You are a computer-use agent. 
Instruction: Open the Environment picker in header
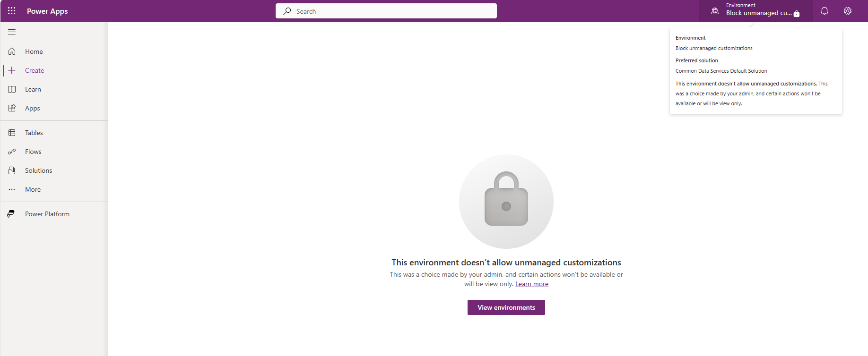pos(755,11)
